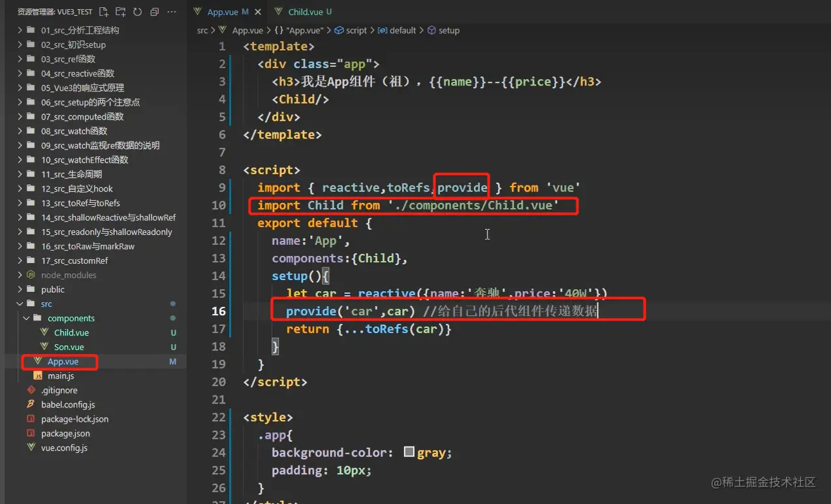The height and width of the screenshot is (504, 831).
Task: Open the 17_src_customRef folder
Action: tap(74, 260)
